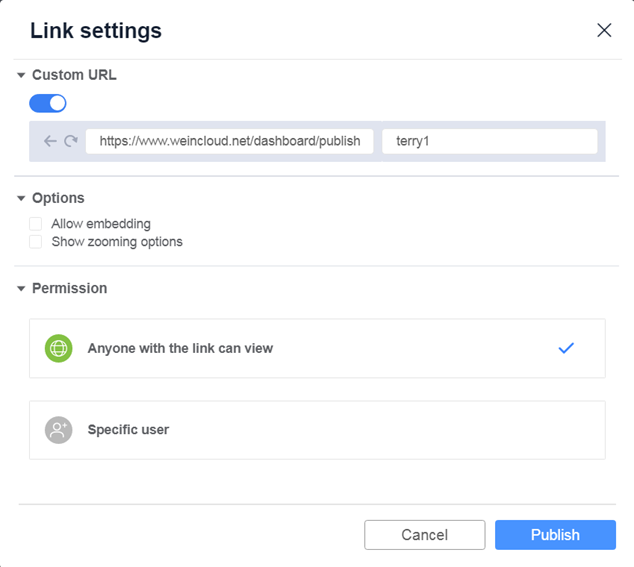Click the Cancel button
The width and height of the screenshot is (634, 567).
(x=425, y=535)
